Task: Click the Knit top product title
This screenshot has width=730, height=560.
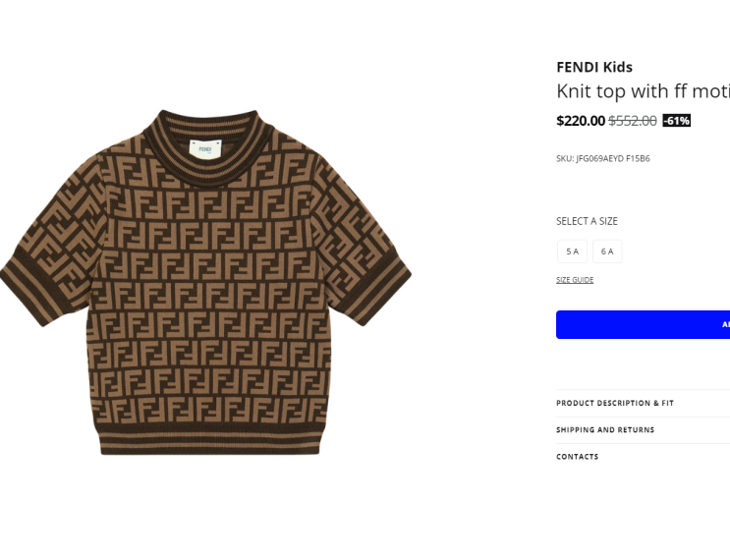Action: [643, 91]
